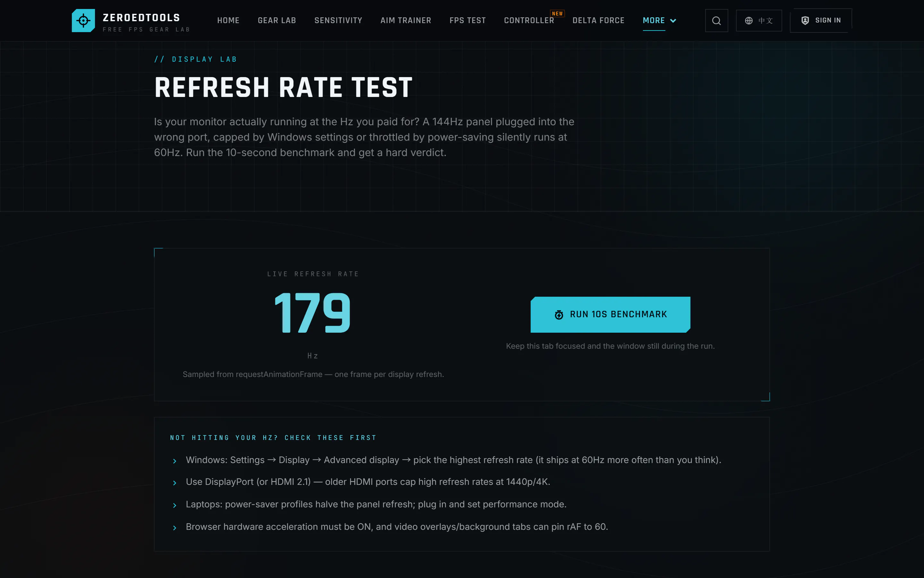Open the MORE nav menu label
The width and height of the screenshot is (924, 578).
(x=654, y=21)
